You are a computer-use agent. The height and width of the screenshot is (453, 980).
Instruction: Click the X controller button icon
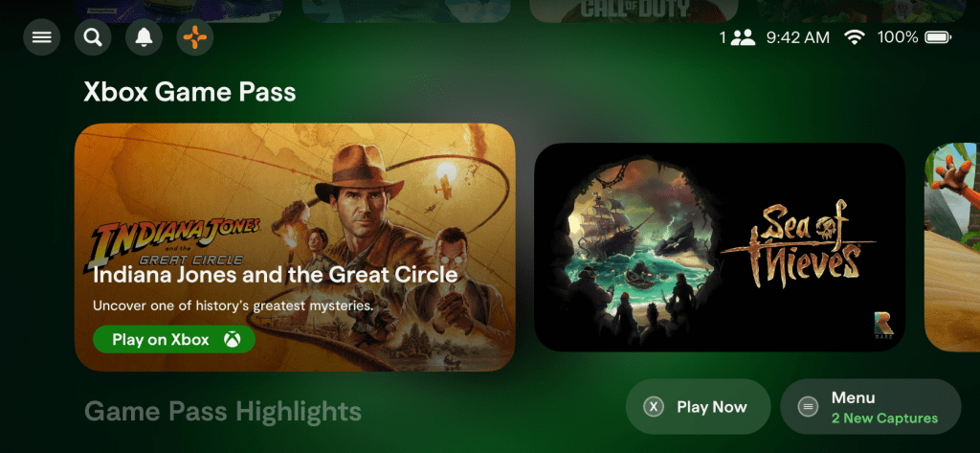coord(654,407)
